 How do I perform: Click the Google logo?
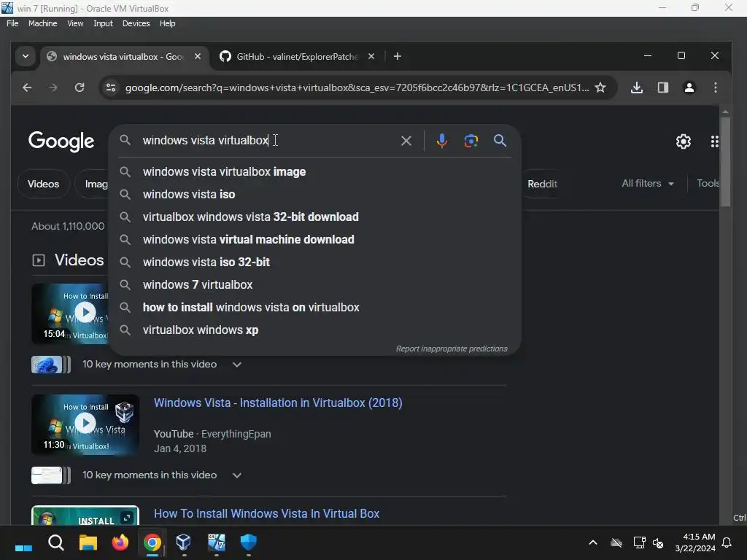61,141
